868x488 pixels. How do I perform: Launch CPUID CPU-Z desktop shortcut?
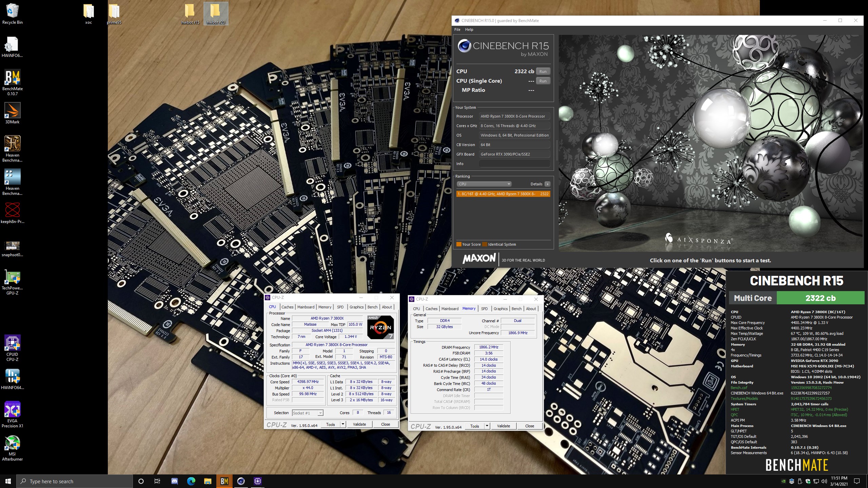[13, 348]
